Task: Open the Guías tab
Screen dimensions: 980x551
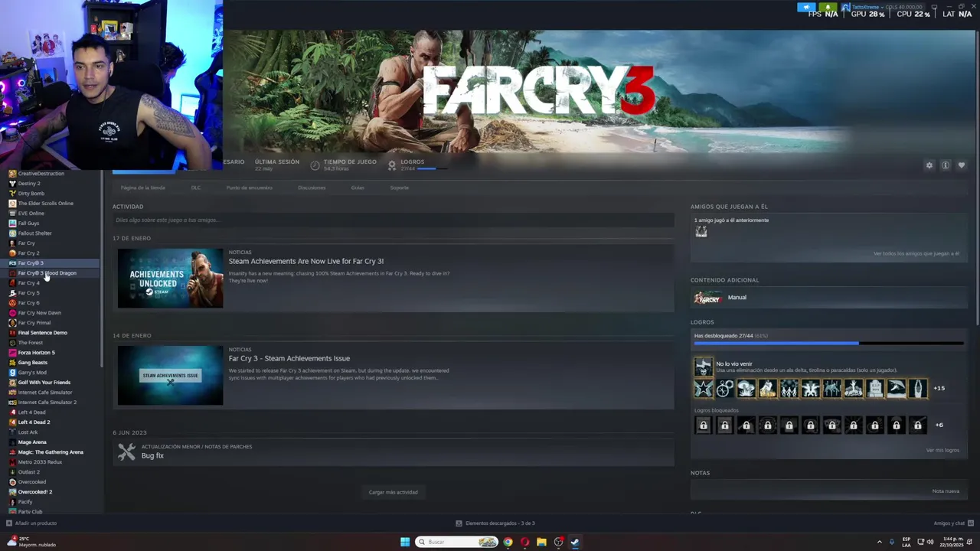Action: [x=358, y=187]
